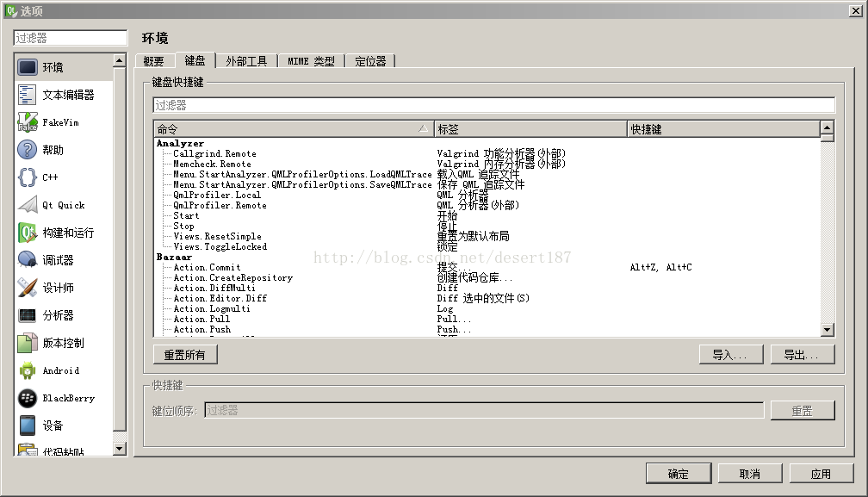Click command list scrollbar up arrow

click(827, 127)
